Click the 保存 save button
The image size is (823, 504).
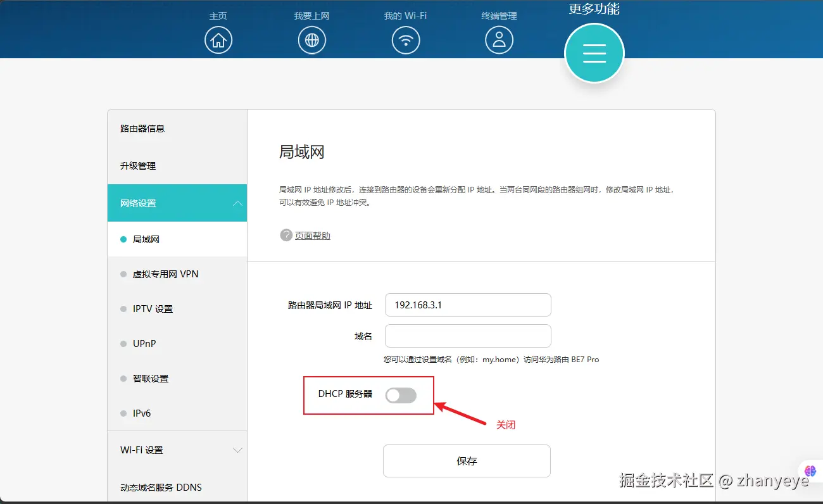(467, 460)
